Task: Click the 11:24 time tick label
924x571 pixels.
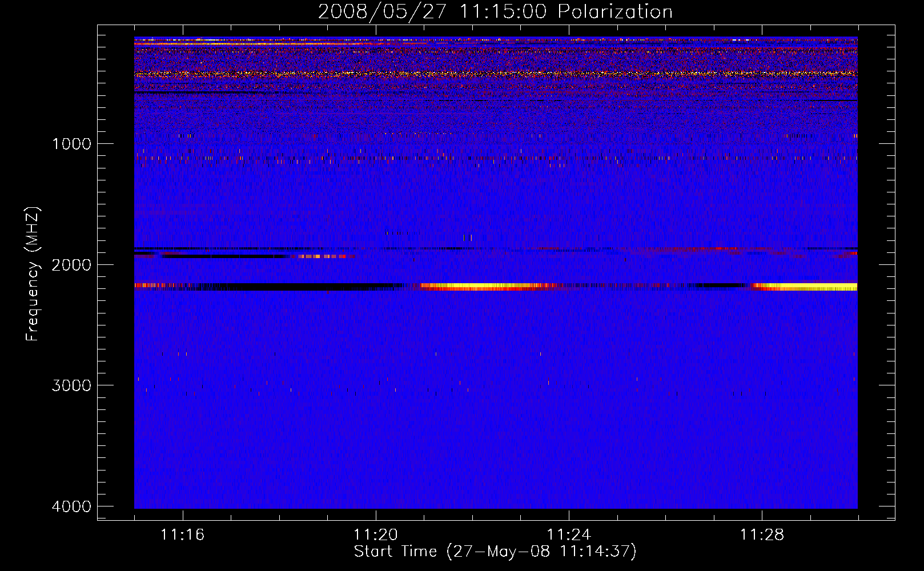Action: (569, 534)
